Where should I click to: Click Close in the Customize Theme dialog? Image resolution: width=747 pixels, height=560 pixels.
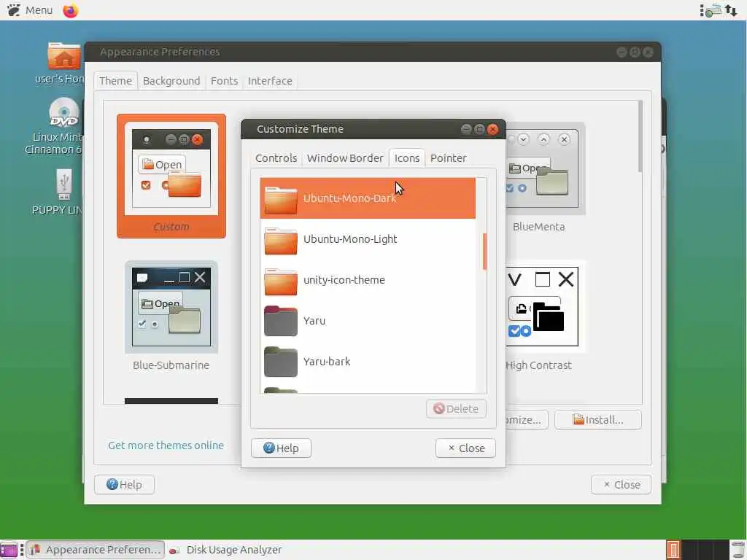tap(465, 448)
